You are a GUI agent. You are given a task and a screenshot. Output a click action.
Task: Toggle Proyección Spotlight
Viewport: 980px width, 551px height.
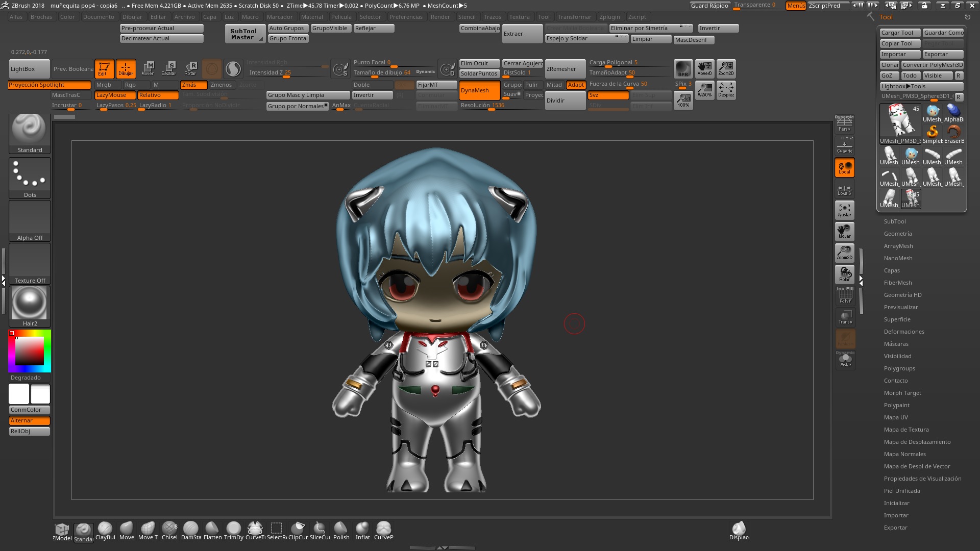(50, 85)
